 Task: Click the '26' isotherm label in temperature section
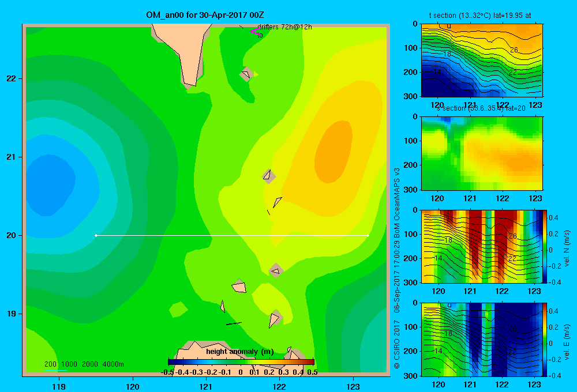click(514, 50)
